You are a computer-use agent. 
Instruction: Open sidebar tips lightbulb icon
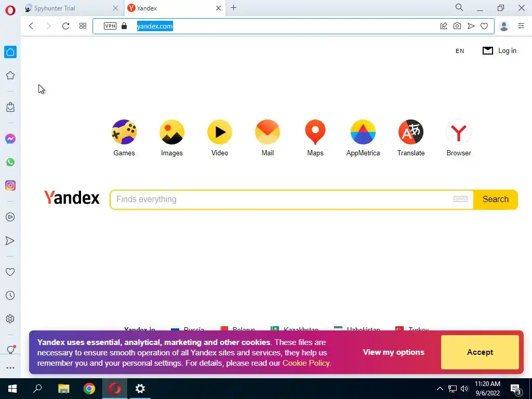coord(10,350)
